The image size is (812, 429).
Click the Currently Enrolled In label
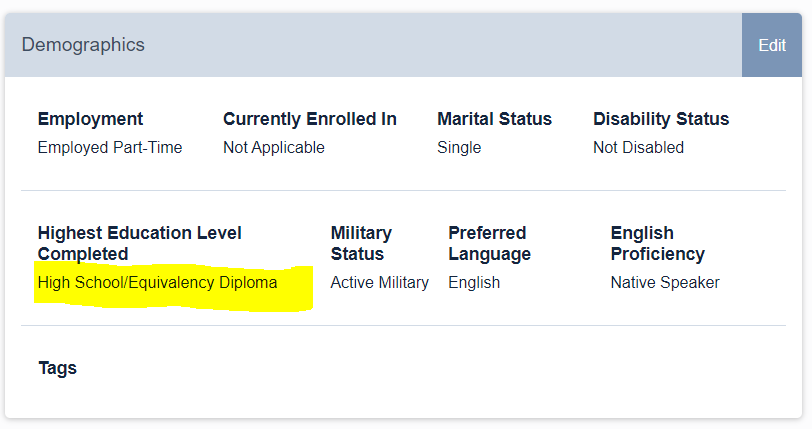click(310, 119)
